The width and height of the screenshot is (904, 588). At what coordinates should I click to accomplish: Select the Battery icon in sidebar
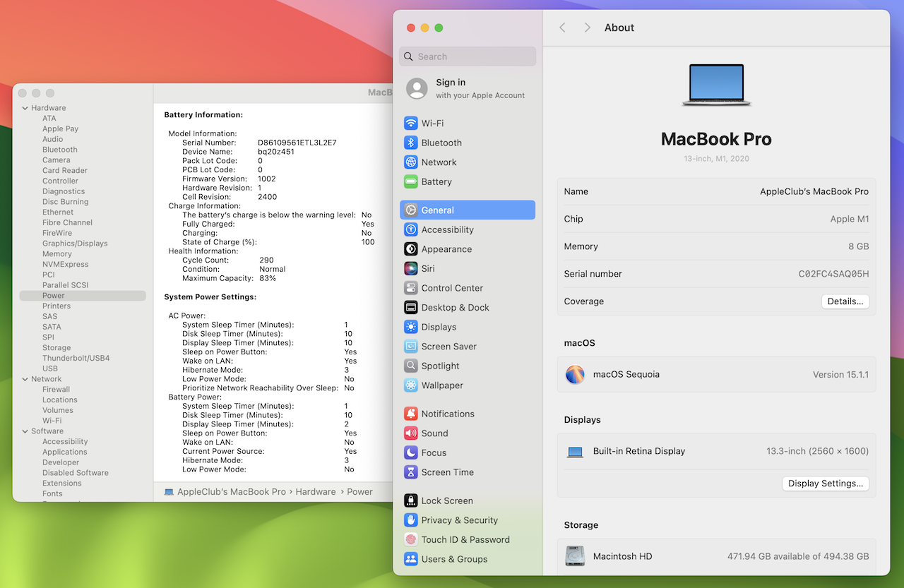pyautogui.click(x=411, y=181)
